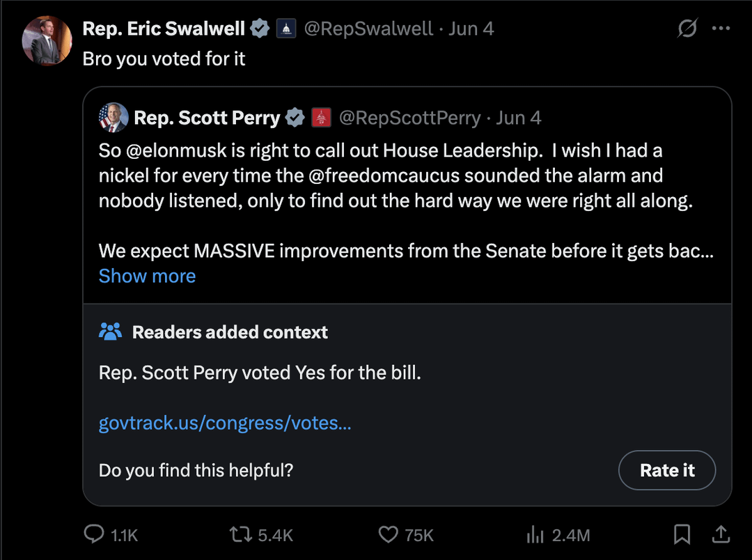Click Eric Swalwell's verified badge
The height and width of the screenshot is (560, 752).
click(x=260, y=28)
